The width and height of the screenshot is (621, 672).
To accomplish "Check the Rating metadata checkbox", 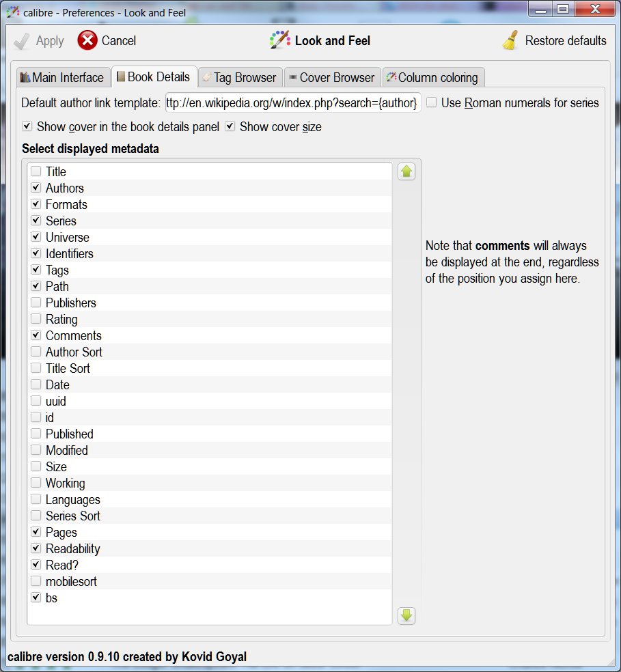I will [x=36, y=319].
